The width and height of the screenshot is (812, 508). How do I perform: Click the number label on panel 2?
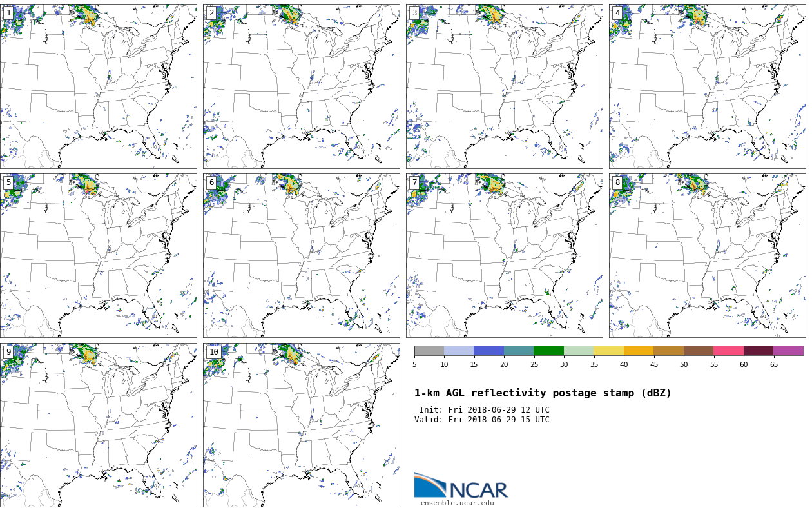coord(211,13)
